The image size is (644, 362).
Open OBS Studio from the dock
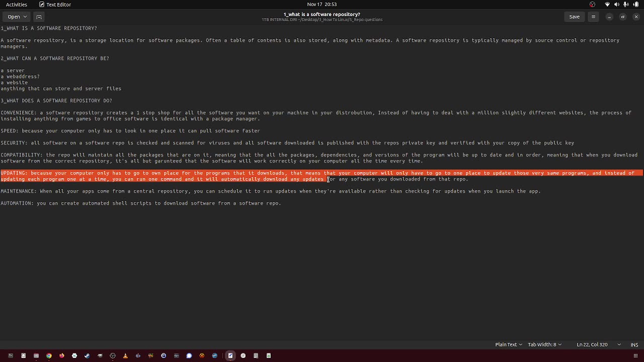click(x=113, y=355)
